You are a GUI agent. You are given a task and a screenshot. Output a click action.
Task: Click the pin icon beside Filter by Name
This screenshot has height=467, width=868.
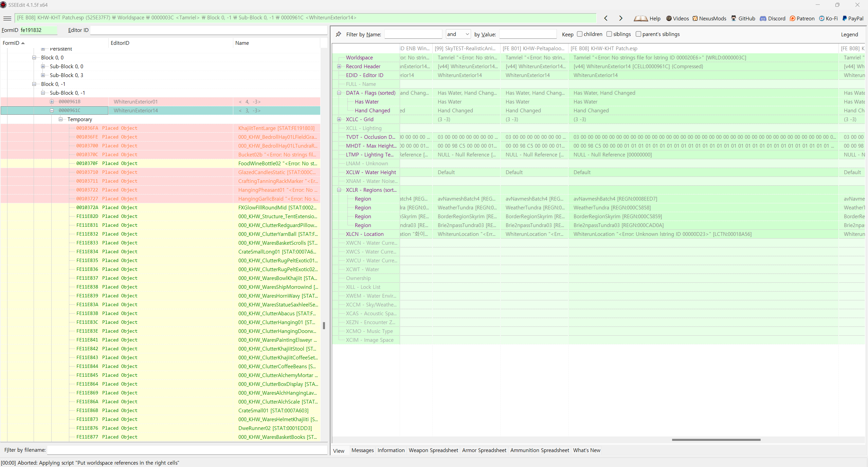coord(339,34)
